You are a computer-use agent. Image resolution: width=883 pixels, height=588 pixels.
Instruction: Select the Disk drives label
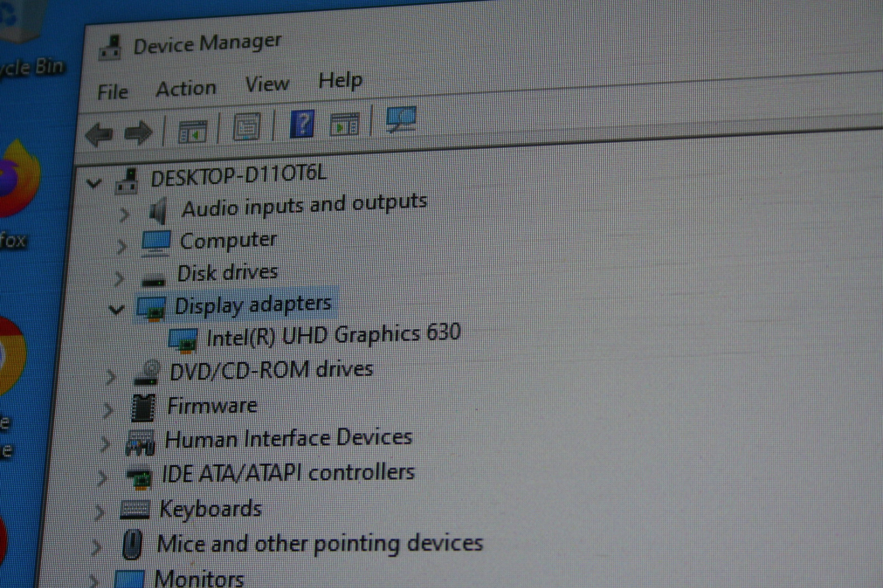coord(227,273)
